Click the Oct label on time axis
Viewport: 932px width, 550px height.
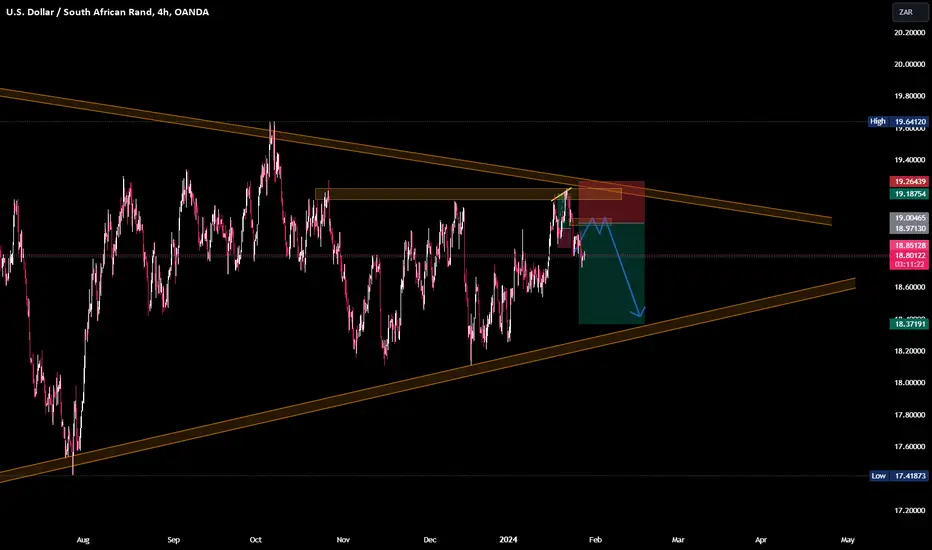[x=256, y=540]
